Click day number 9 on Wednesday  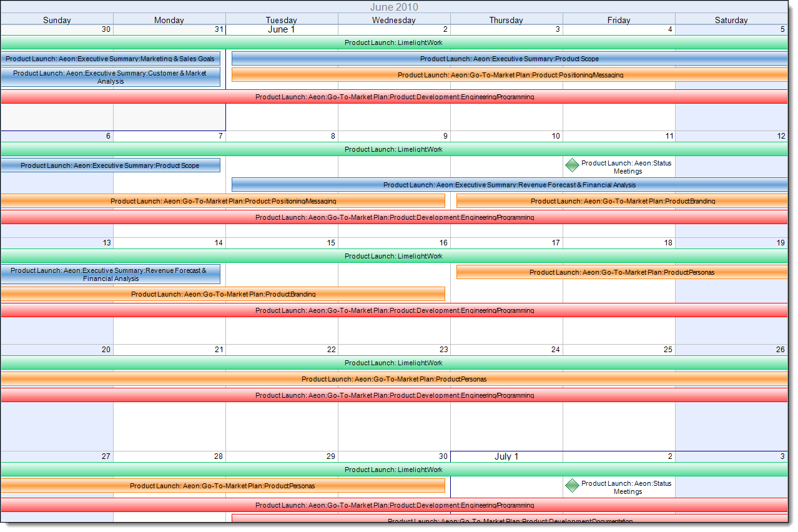(445, 136)
